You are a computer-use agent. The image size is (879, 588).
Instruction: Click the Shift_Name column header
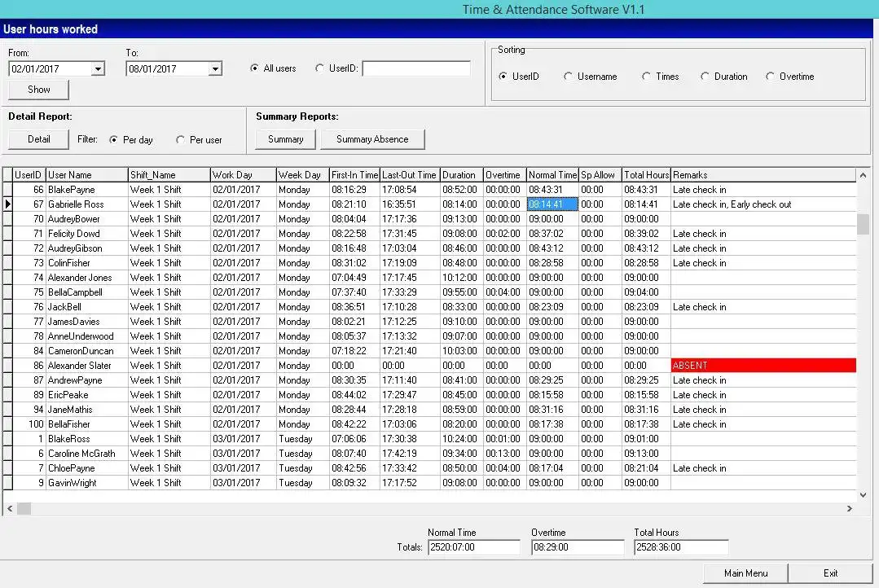click(x=169, y=175)
